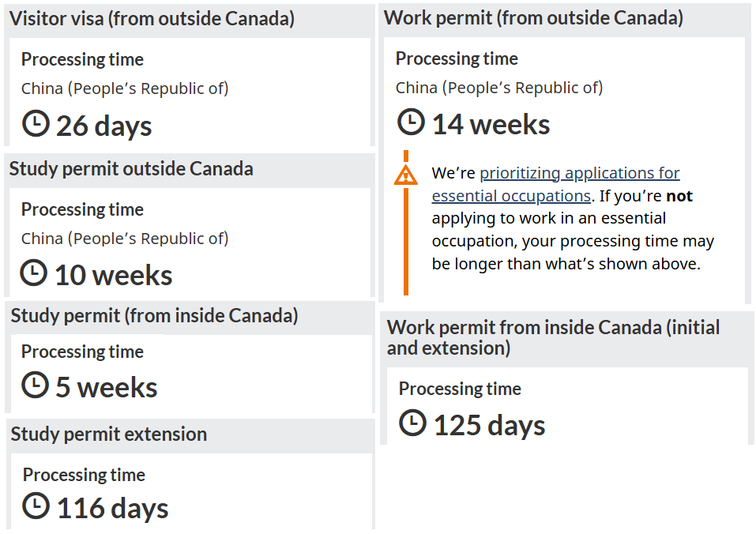The height and width of the screenshot is (534, 756).
Task: Click the 26 days processing time value
Action: tap(104, 126)
